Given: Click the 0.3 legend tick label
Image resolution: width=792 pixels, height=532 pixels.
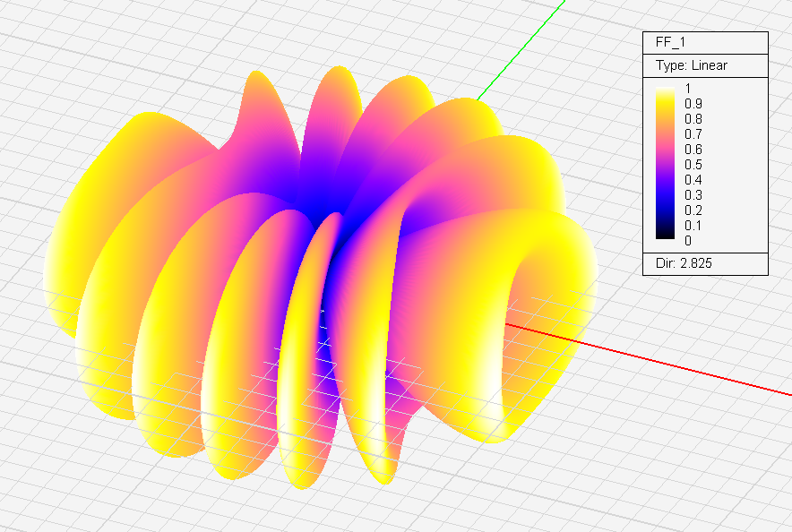Looking at the screenshot, I should (x=693, y=195).
